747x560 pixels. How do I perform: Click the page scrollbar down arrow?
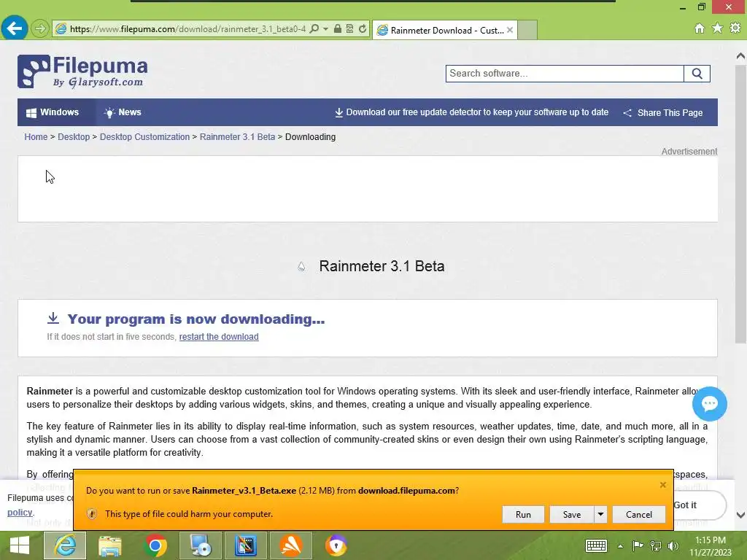[740, 515]
